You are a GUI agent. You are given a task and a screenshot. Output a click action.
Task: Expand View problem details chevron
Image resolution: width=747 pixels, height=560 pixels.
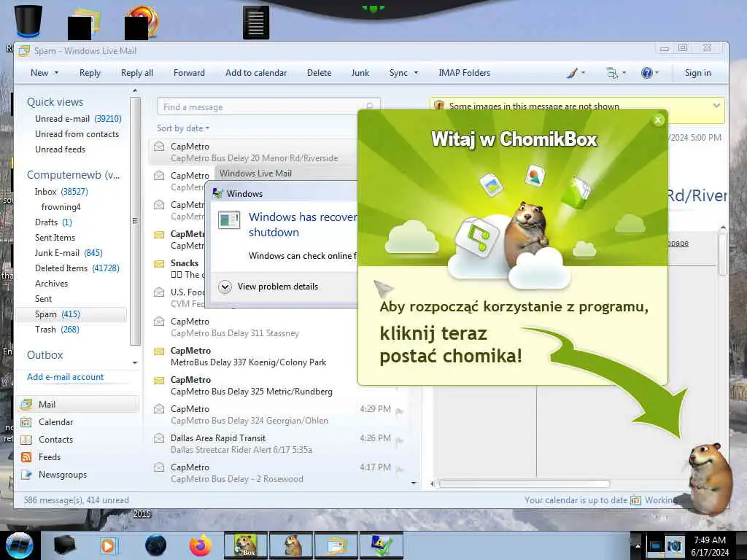click(x=225, y=287)
